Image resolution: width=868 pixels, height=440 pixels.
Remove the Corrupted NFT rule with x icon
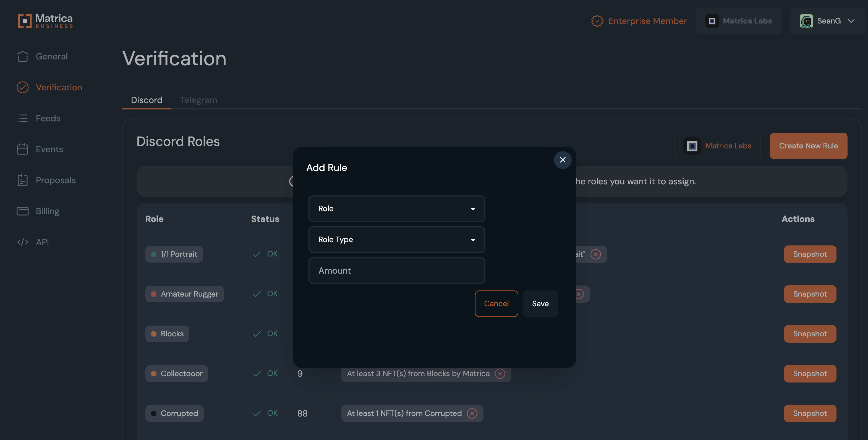[472, 413]
